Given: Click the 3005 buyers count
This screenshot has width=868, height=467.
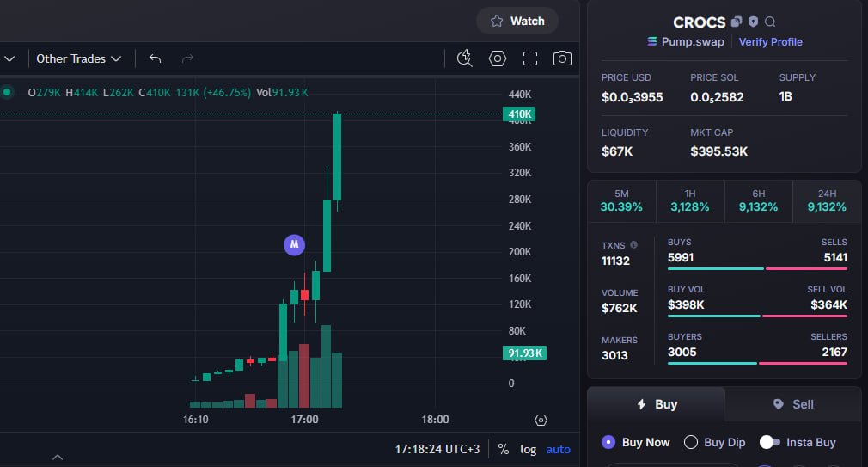Looking at the screenshot, I should pos(682,353).
